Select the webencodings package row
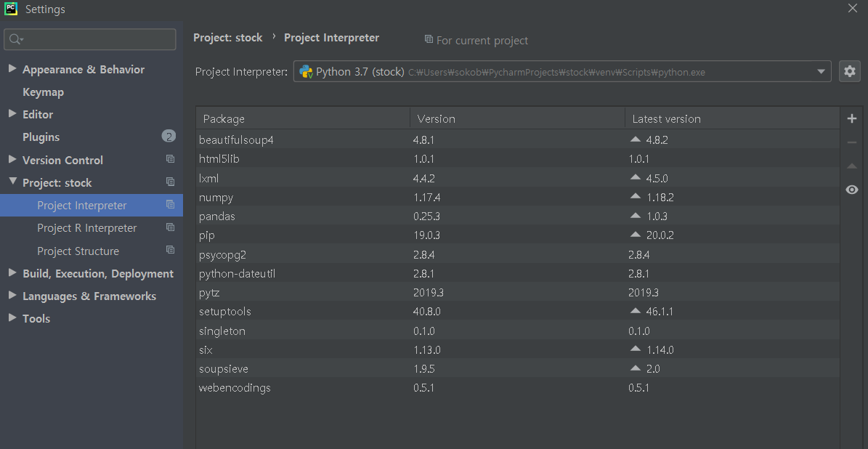The image size is (868, 449). tap(518, 387)
